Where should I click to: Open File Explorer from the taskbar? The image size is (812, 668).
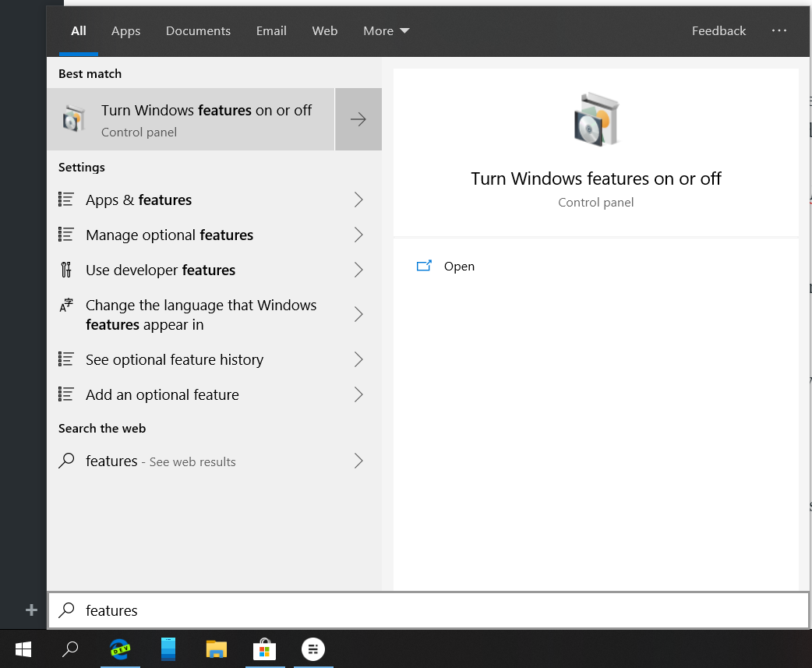(216, 649)
